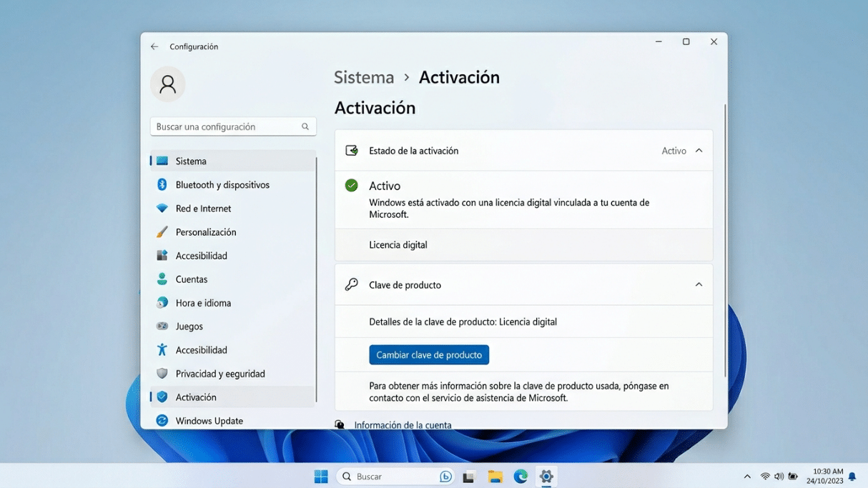Show hidden icons chevron in system tray
The image size is (868, 488).
click(x=747, y=477)
